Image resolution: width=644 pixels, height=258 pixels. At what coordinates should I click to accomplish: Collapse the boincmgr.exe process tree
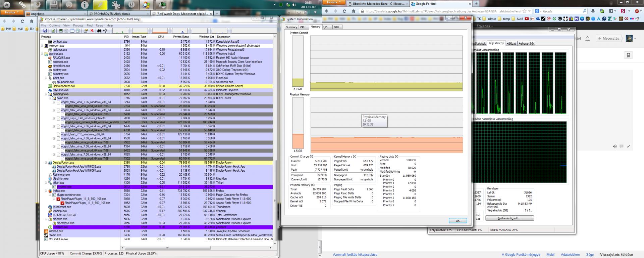click(x=46, y=94)
